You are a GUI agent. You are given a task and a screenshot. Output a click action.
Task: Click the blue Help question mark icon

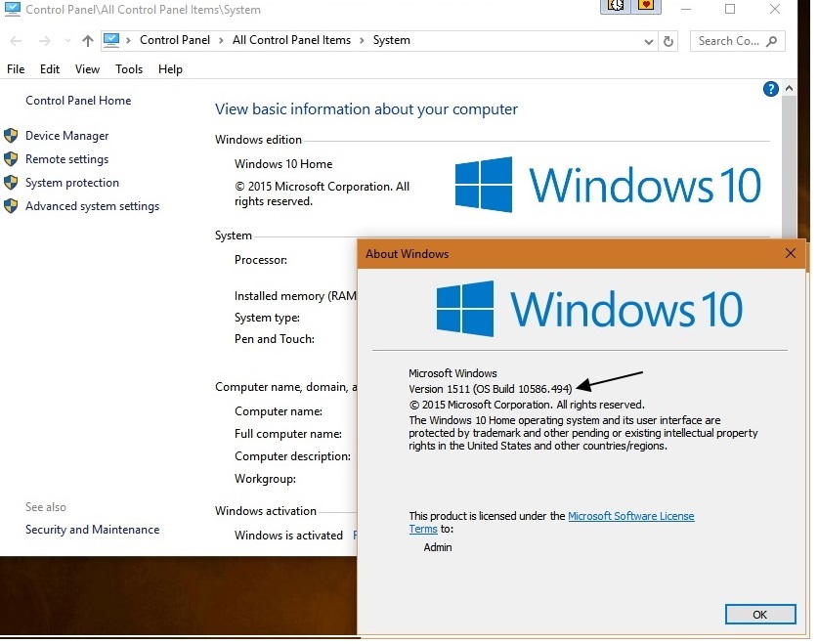770,89
